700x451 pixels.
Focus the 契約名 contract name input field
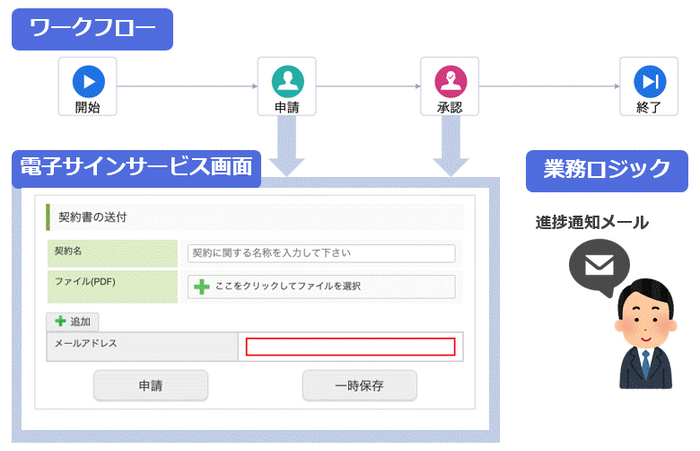tap(321, 253)
